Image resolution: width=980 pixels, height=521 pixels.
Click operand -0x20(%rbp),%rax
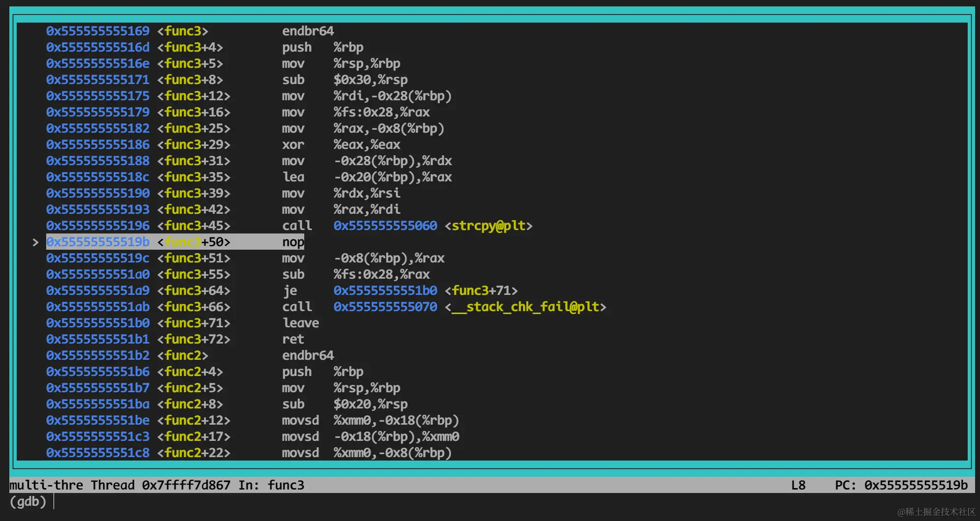pyautogui.click(x=393, y=177)
